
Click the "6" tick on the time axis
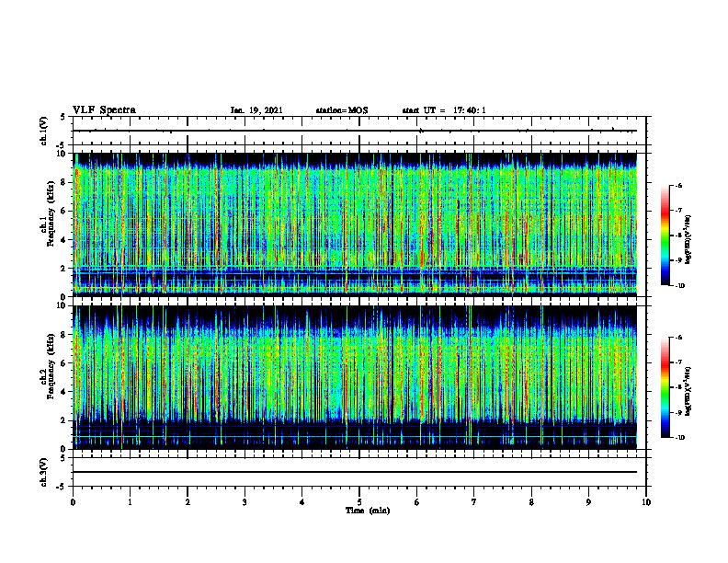(417, 502)
